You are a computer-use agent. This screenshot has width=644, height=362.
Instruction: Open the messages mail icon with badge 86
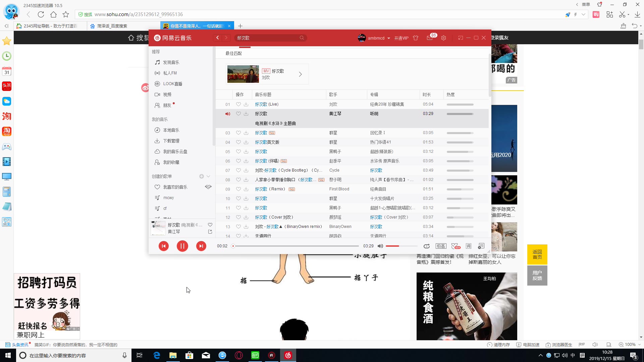pyautogui.click(x=430, y=38)
